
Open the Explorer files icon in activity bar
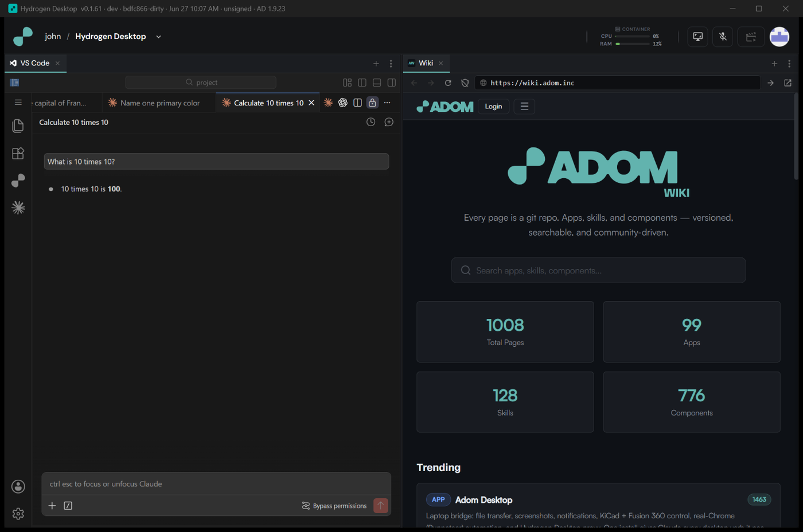point(18,126)
